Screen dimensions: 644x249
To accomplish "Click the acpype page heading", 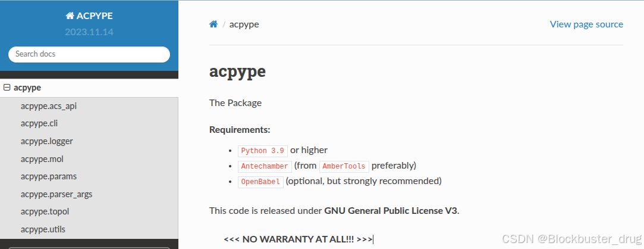I will pos(237,71).
